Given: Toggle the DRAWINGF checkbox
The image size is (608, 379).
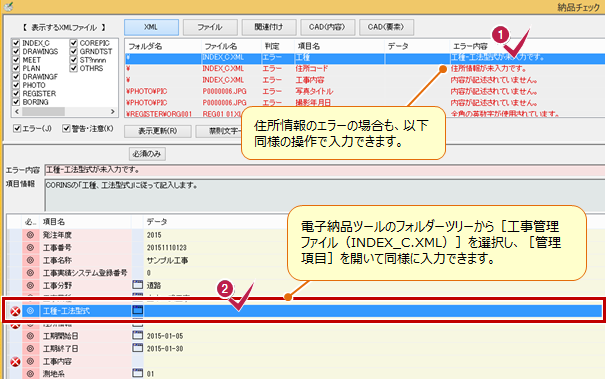Looking at the screenshot, I should (x=16, y=76).
